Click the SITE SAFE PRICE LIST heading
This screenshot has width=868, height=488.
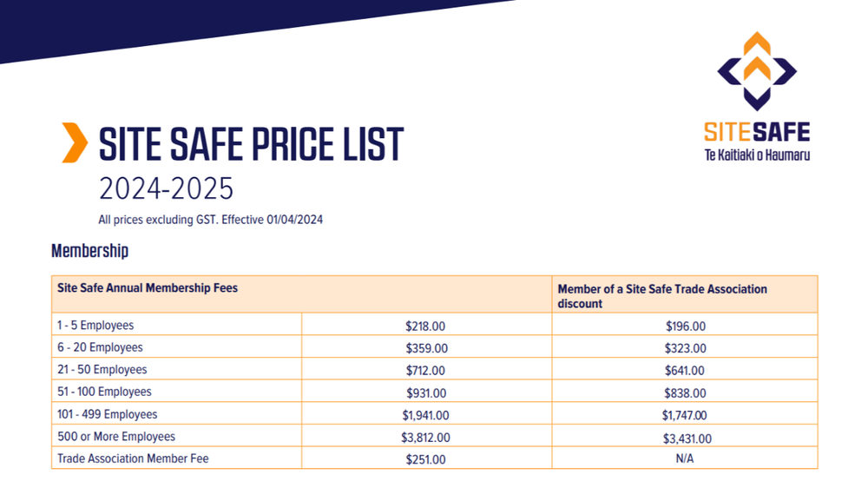coord(251,144)
